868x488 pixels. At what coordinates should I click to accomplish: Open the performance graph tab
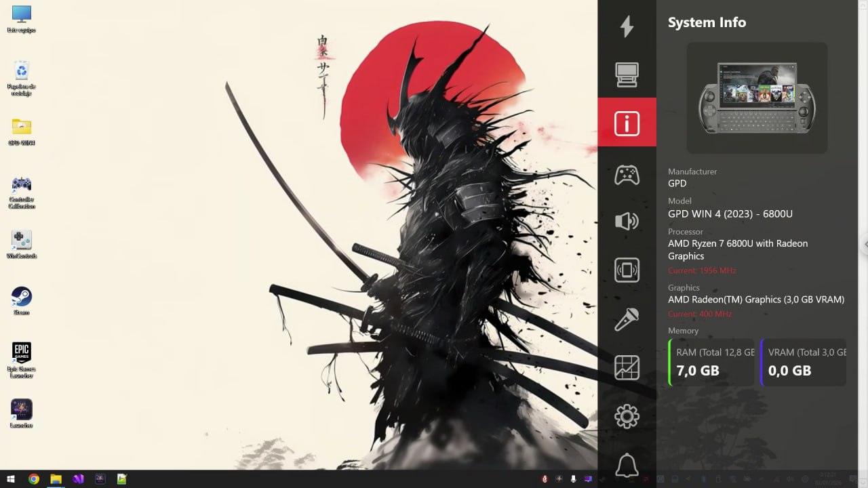pos(627,368)
